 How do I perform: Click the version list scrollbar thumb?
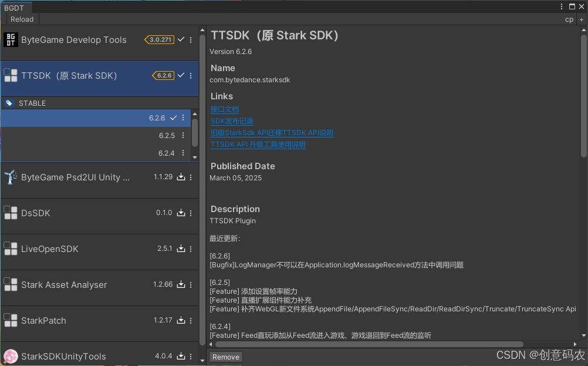(195, 133)
